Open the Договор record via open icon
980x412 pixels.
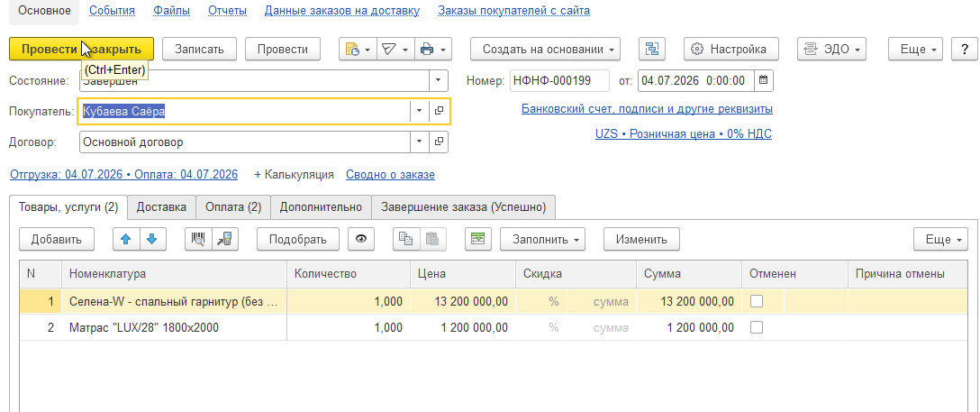[439, 142]
